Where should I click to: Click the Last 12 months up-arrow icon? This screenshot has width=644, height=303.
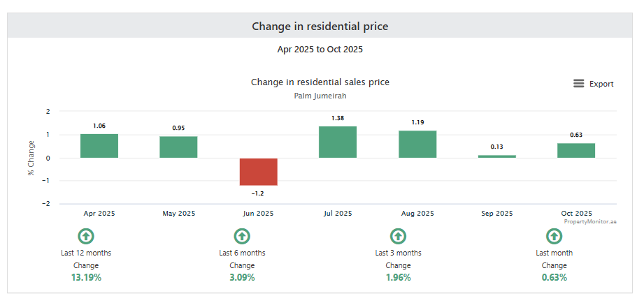click(85, 236)
